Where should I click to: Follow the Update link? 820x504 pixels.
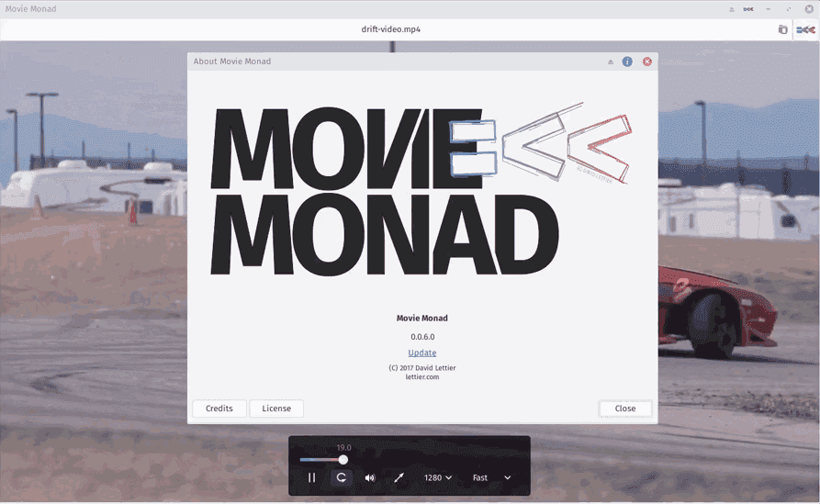pos(422,353)
